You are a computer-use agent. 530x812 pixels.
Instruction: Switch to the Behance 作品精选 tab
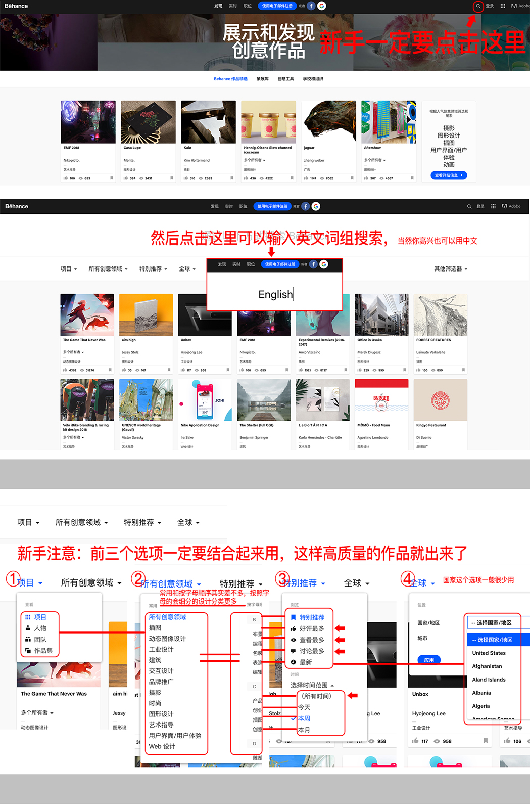[230, 79]
